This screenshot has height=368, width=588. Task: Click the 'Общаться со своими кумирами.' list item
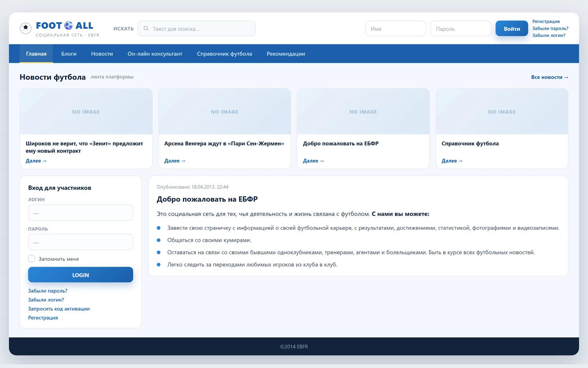pyautogui.click(x=209, y=240)
